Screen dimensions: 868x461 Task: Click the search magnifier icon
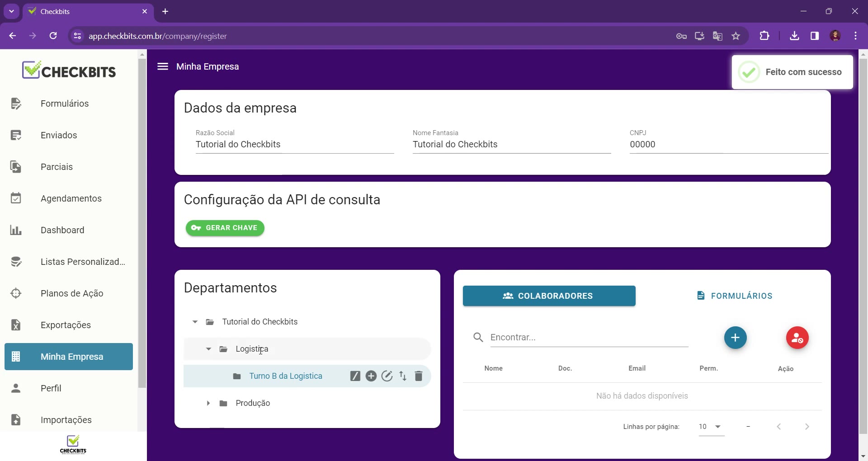[478, 337]
